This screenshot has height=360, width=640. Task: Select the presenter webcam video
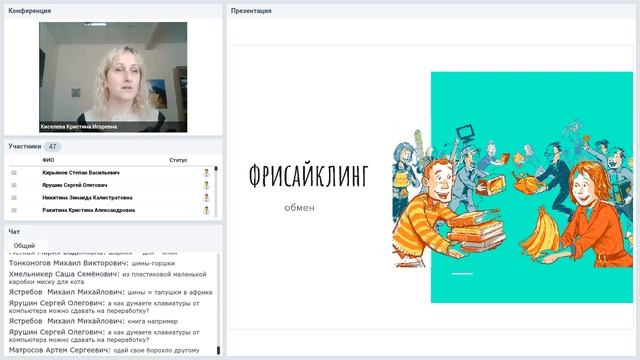(113, 77)
